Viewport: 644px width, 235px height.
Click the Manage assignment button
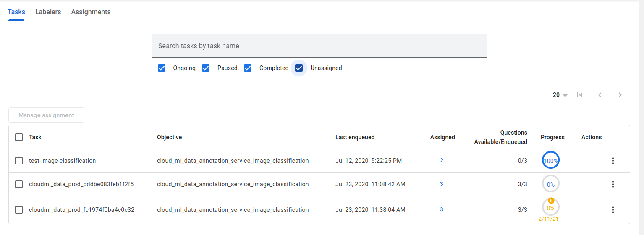coord(46,115)
